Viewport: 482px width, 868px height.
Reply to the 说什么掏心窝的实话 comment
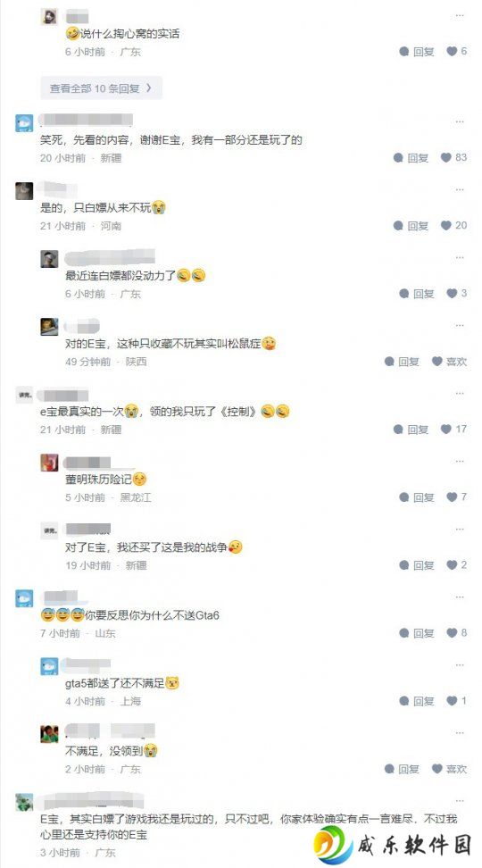point(417,52)
